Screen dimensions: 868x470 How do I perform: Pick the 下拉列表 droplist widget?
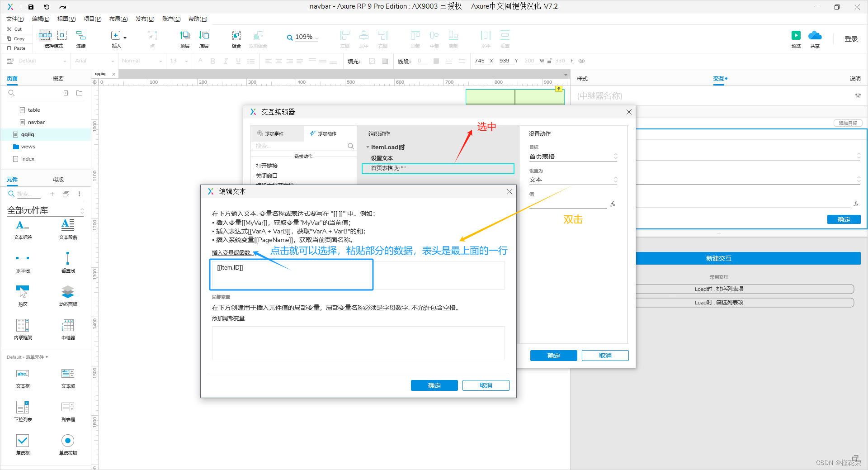pos(23,411)
